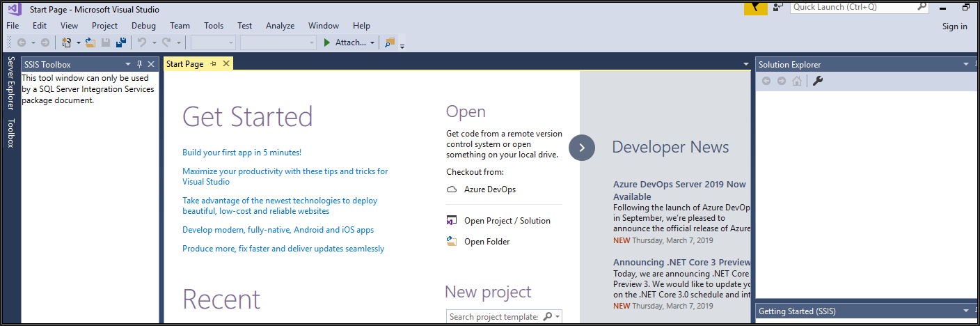The width and height of the screenshot is (980, 326).
Task: Click the Find in Files toolbar icon
Action: coord(390,42)
